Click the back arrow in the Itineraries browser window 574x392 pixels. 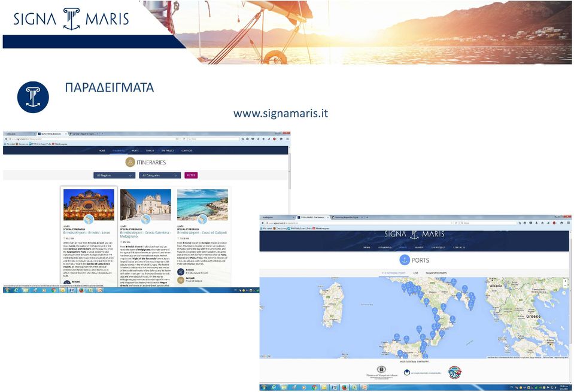[6, 139]
